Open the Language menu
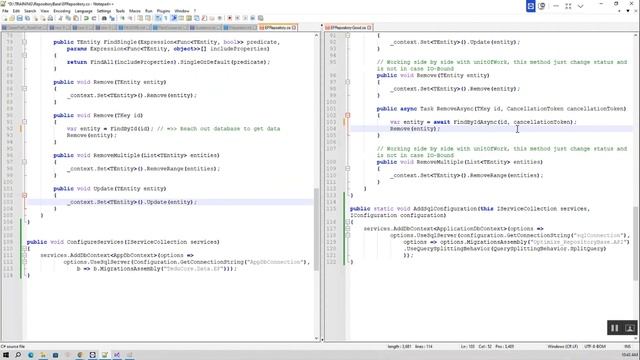Viewport: 640px width, 360px height. click(84, 11)
